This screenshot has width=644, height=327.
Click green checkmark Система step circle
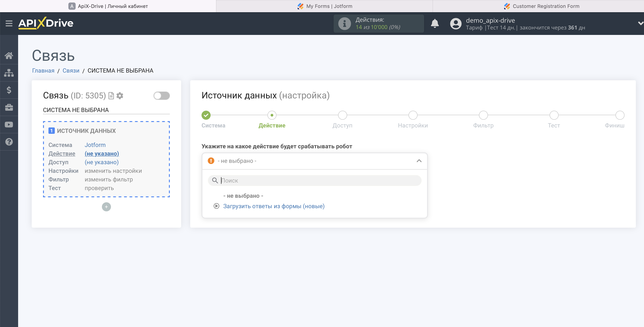[206, 115]
